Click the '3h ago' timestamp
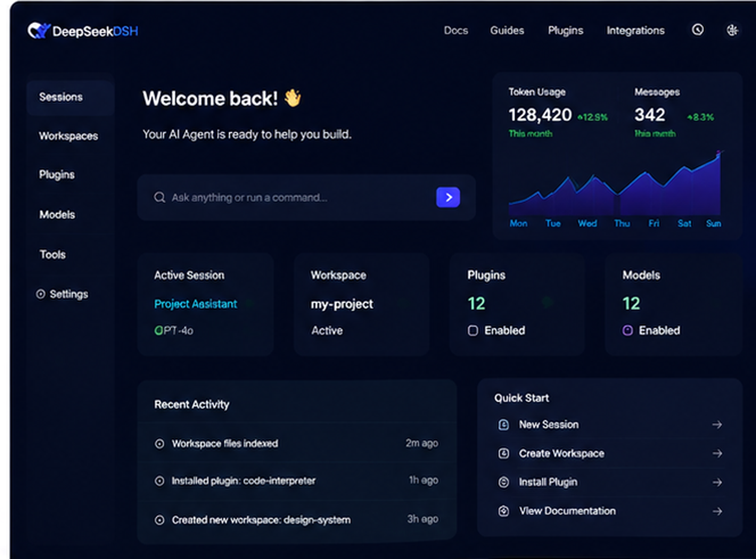Image resolution: width=756 pixels, height=559 pixels. click(422, 519)
